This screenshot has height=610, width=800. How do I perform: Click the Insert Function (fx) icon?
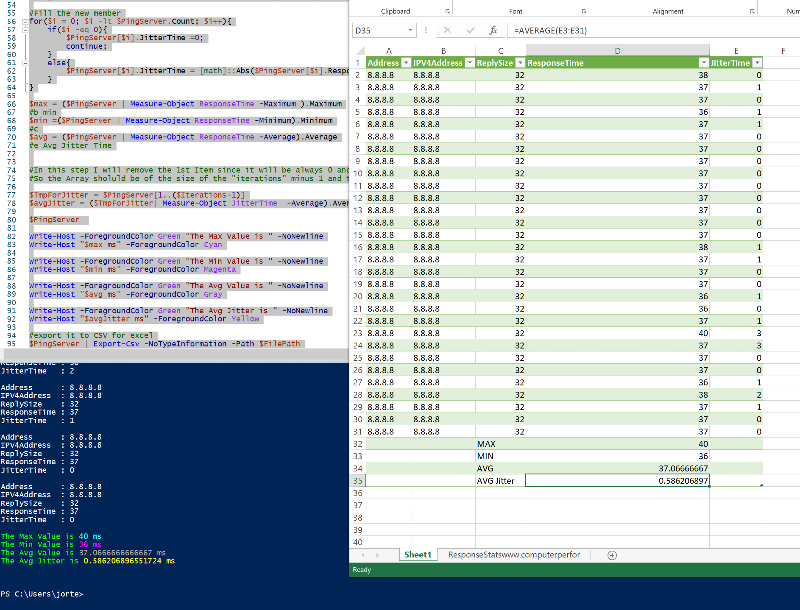coord(493,30)
